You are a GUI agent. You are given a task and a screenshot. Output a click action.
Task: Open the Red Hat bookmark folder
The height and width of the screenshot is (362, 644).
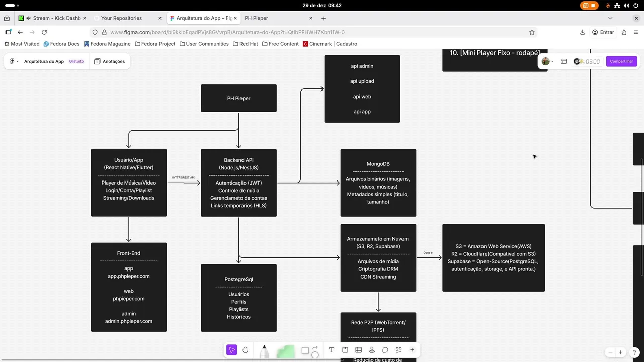point(245,44)
